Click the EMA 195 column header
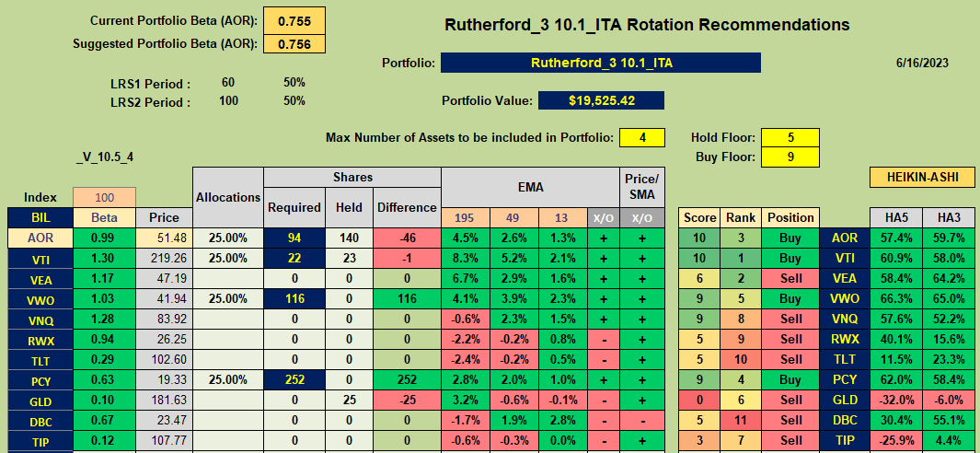980x453 pixels. tap(465, 217)
